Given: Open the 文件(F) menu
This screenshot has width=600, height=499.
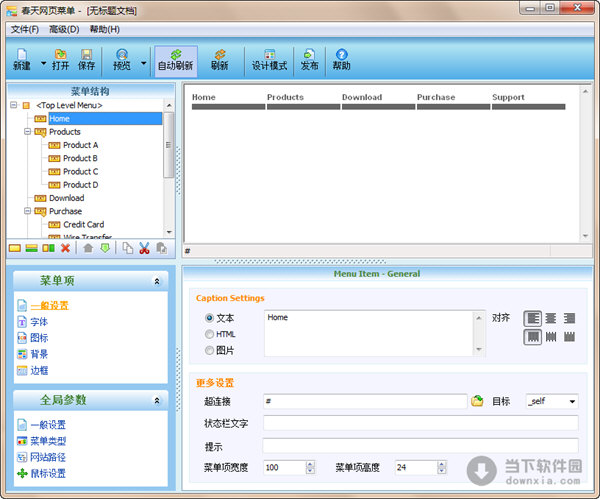Looking at the screenshot, I should [25, 29].
